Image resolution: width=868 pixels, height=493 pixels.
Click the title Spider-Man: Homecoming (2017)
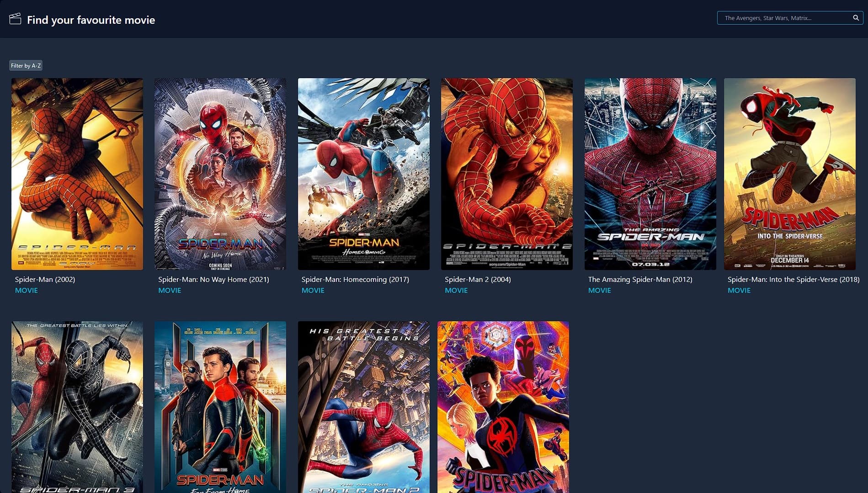click(355, 279)
